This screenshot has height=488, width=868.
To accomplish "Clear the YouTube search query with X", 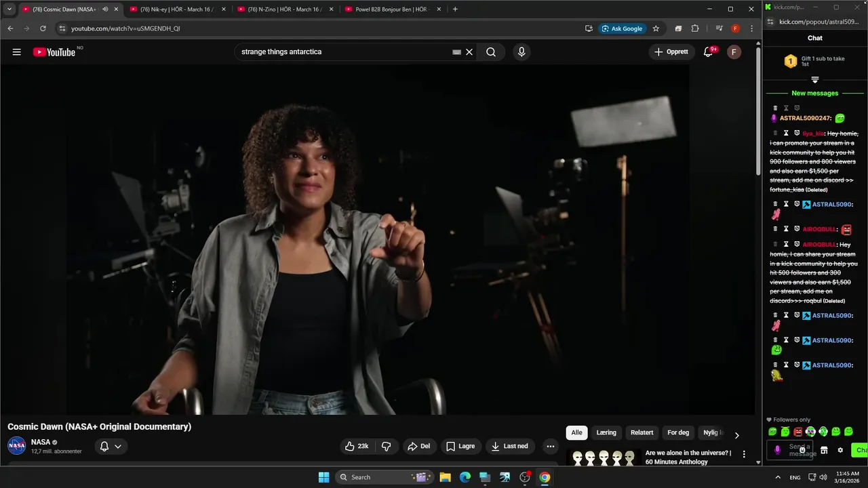I will tap(469, 52).
